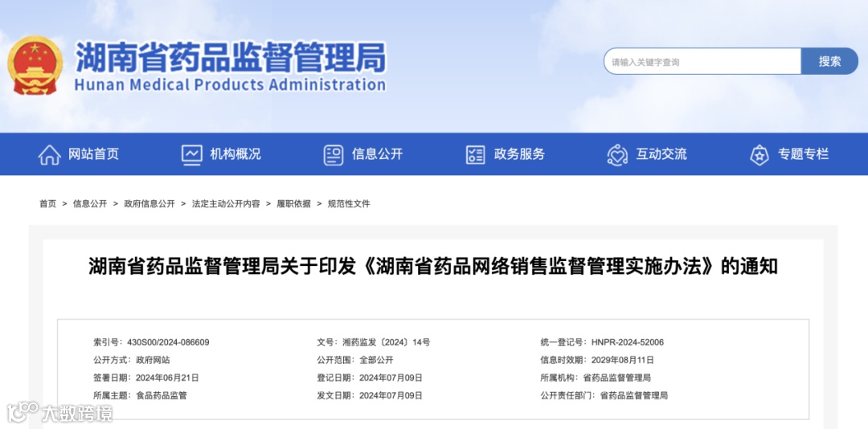Screen dimensions: 868x429
Task: Click the site title 湖南省药品监督管理局
Action: pyautogui.click(x=231, y=58)
